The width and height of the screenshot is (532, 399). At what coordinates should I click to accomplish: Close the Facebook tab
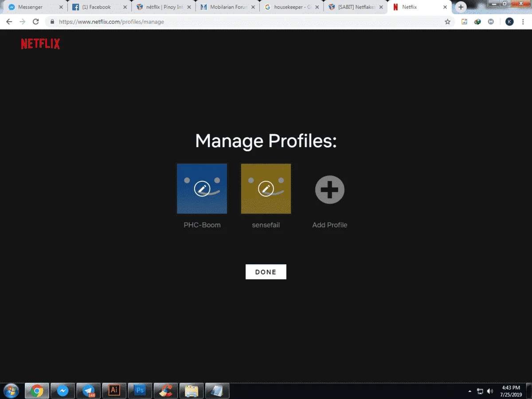[x=125, y=7]
